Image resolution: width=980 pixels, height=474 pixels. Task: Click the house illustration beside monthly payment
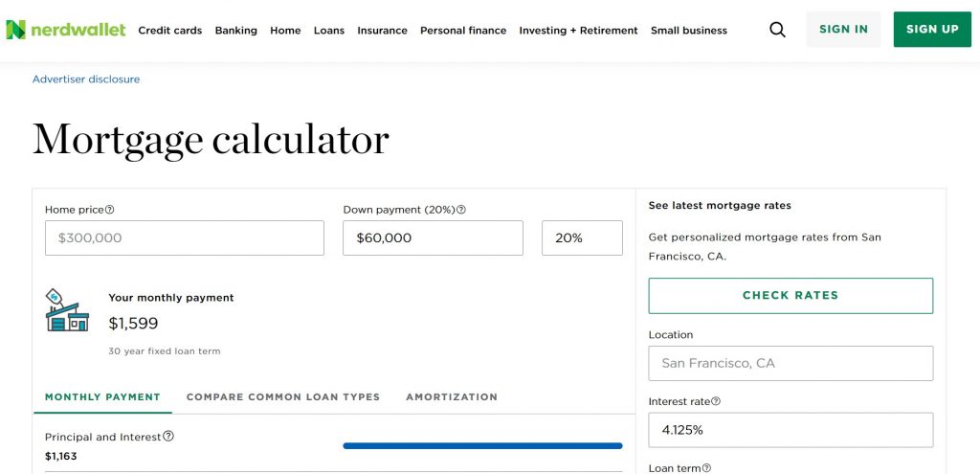point(67,310)
